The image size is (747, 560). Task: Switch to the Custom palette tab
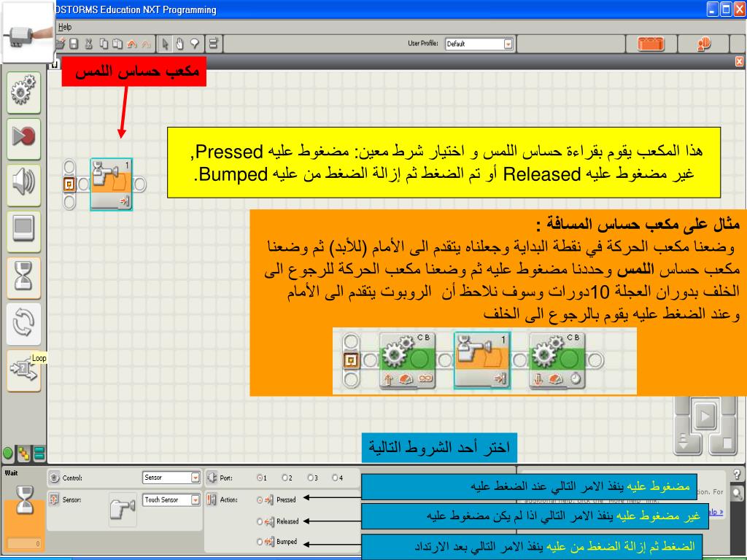[x=39, y=454]
